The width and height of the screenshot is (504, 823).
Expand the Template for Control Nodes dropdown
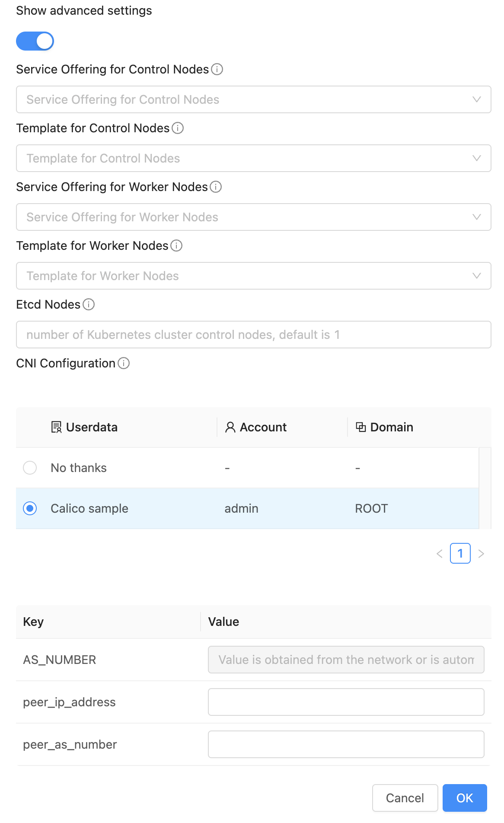[254, 158]
